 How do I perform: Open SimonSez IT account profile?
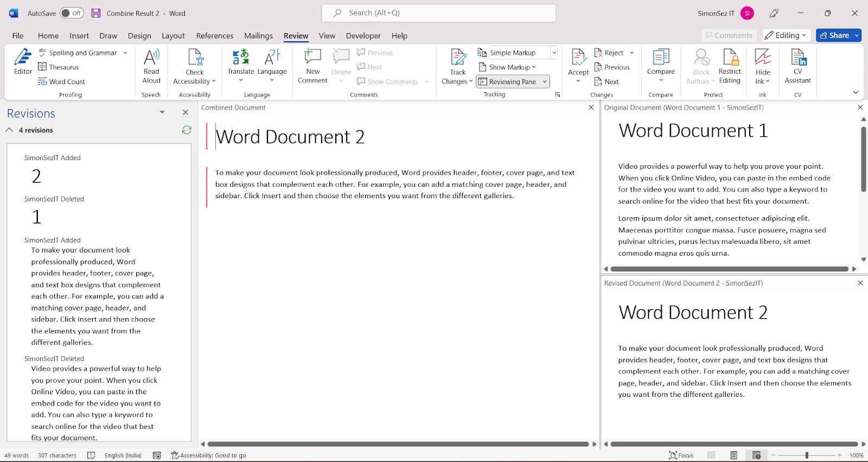(726, 13)
